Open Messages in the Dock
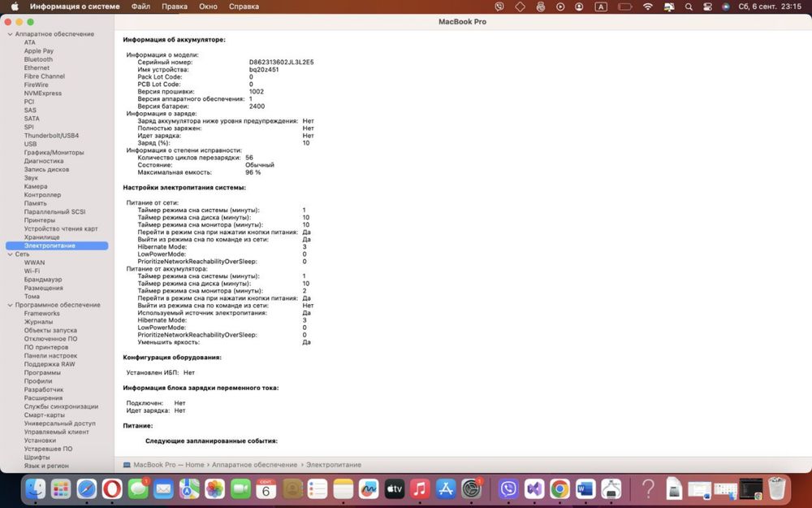The width and height of the screenshot is (812, 508). [138, 488]
